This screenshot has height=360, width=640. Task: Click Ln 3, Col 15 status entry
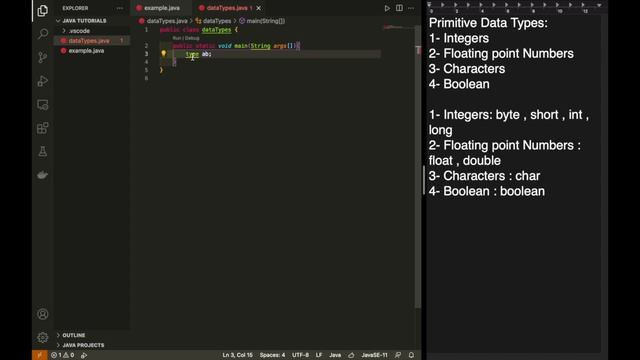point(238,355)
